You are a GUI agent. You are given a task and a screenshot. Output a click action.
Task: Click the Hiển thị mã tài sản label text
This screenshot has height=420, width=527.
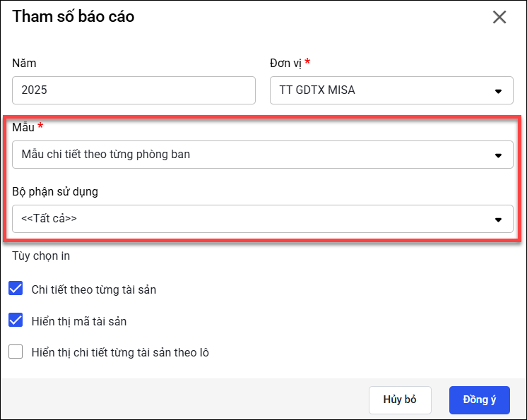coord(79,321)
